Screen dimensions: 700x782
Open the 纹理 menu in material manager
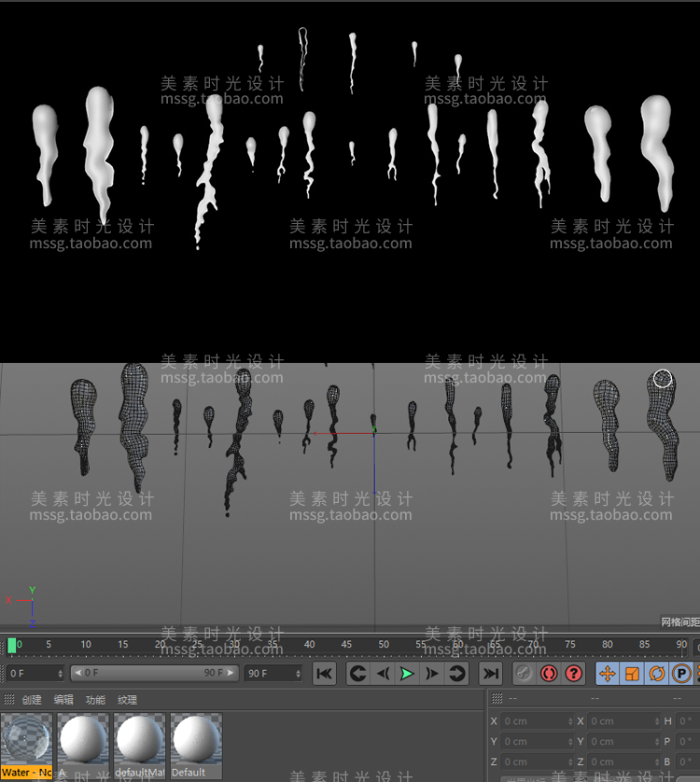tap(127, 700)
